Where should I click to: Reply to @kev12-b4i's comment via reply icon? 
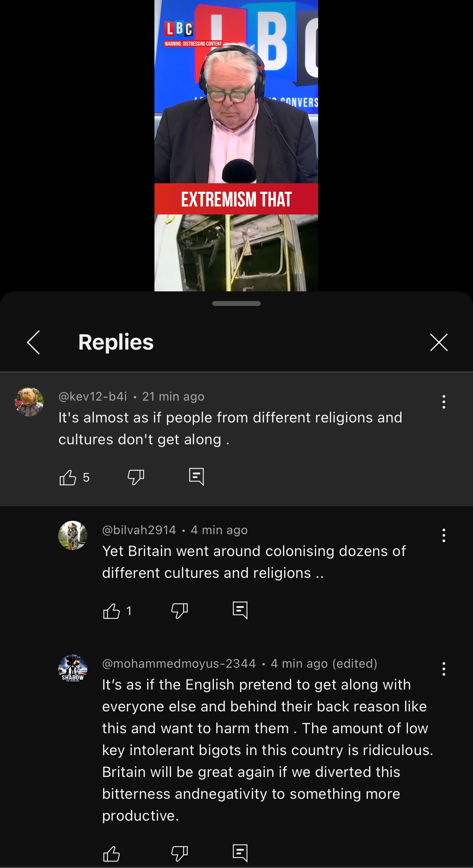196,477
